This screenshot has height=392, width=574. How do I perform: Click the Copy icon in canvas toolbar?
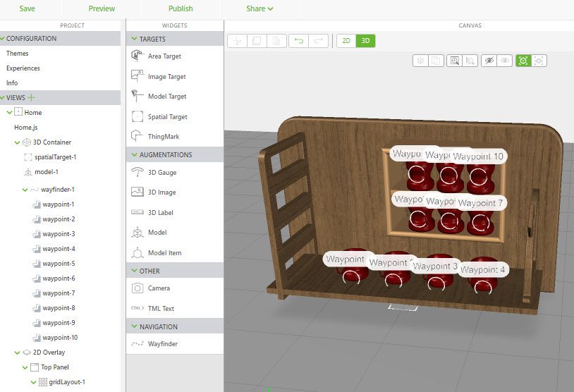pyautogui.click(x=257, y=41)
